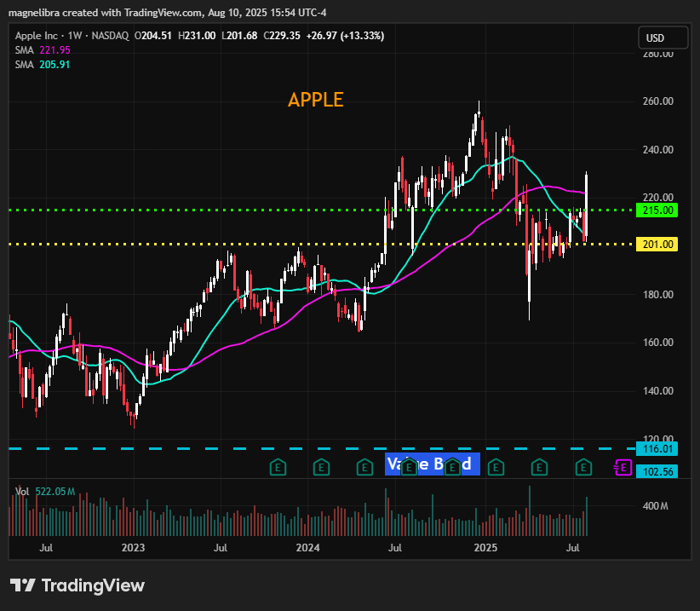
Task: Click the 400 M volume axis label
Action: 656,506
